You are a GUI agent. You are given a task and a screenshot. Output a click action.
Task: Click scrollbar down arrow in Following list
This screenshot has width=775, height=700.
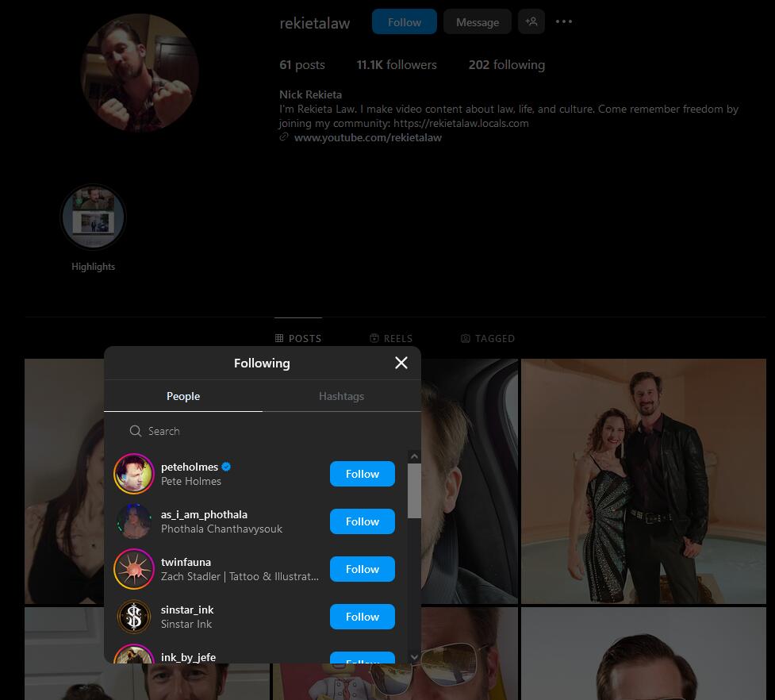414,657
